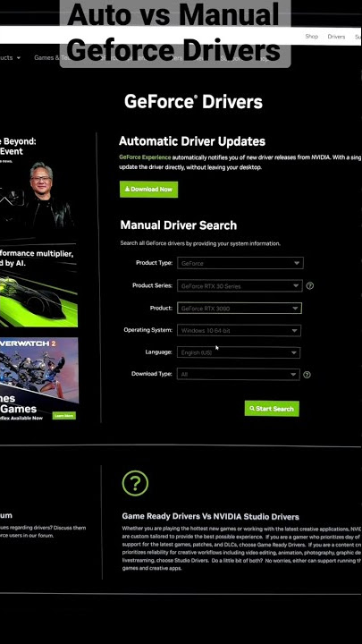Click the Manual Driver Search heading
The height and width of the screenshot is (644, 362).
tap(179, 225)
